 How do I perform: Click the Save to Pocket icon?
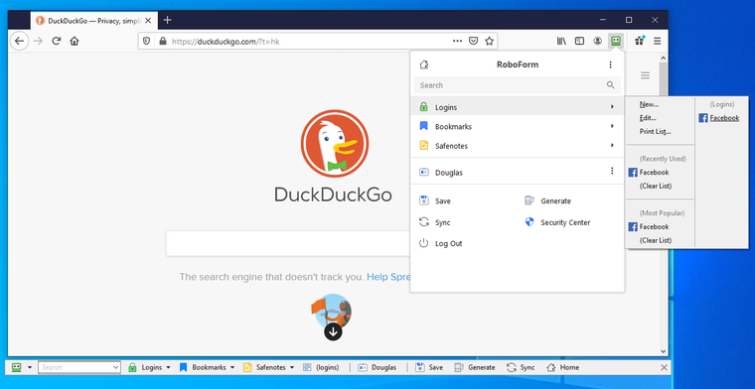[x=473, y=41]
